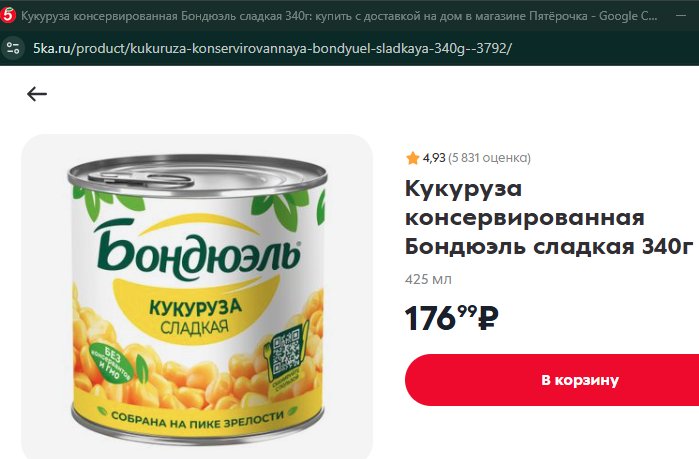Click the Pyaterochka favicon in title bar

tap(8, 16)
